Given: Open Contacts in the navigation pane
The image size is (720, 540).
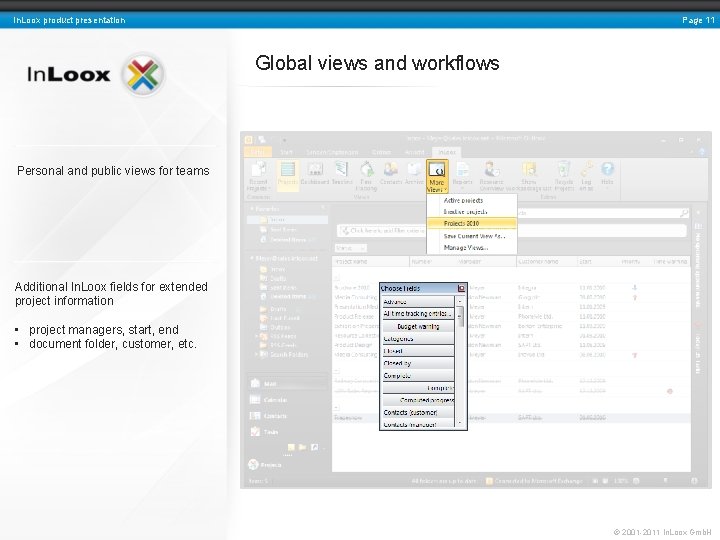Looking at the screenshot, I should pyautogui.click(x=288, y=416).
